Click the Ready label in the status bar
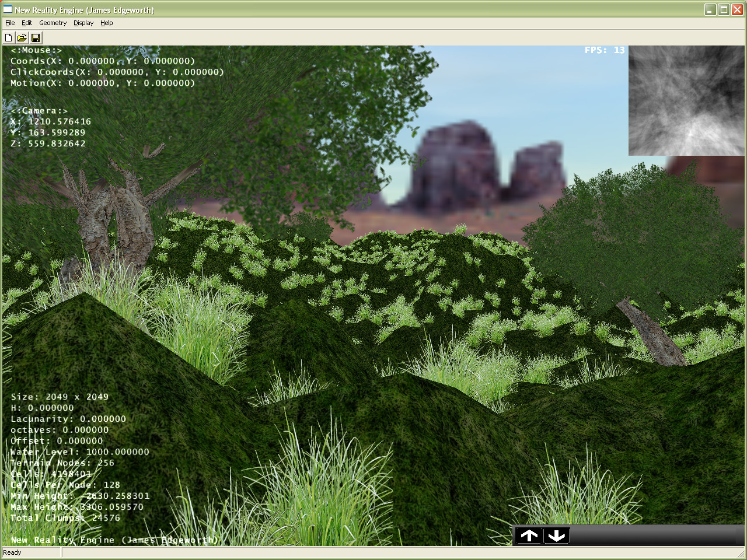Image resolution: width=747 pixels, height=560 pixels. tap(12, 552)
